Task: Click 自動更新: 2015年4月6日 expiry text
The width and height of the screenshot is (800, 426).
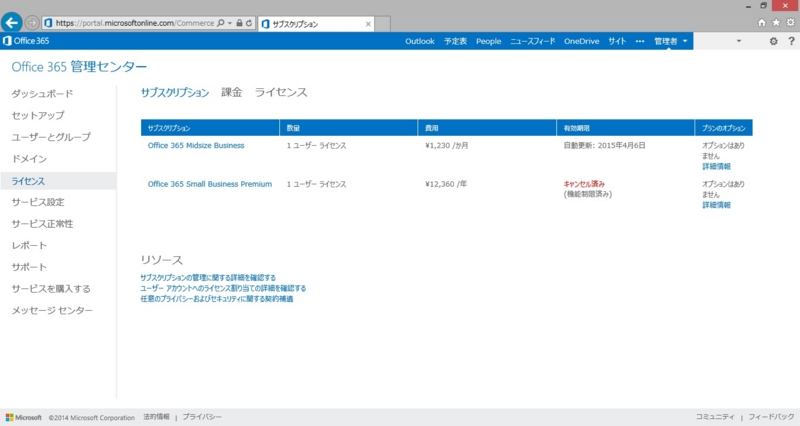Action: pos(605,145)
